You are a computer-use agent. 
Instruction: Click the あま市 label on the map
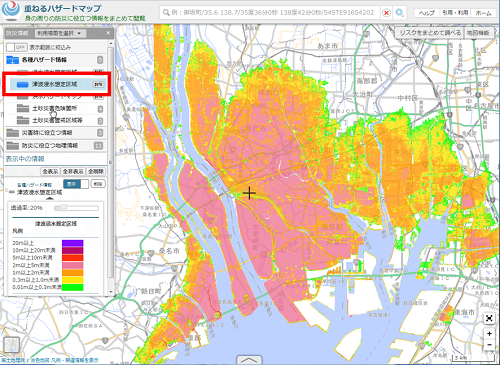328,46
